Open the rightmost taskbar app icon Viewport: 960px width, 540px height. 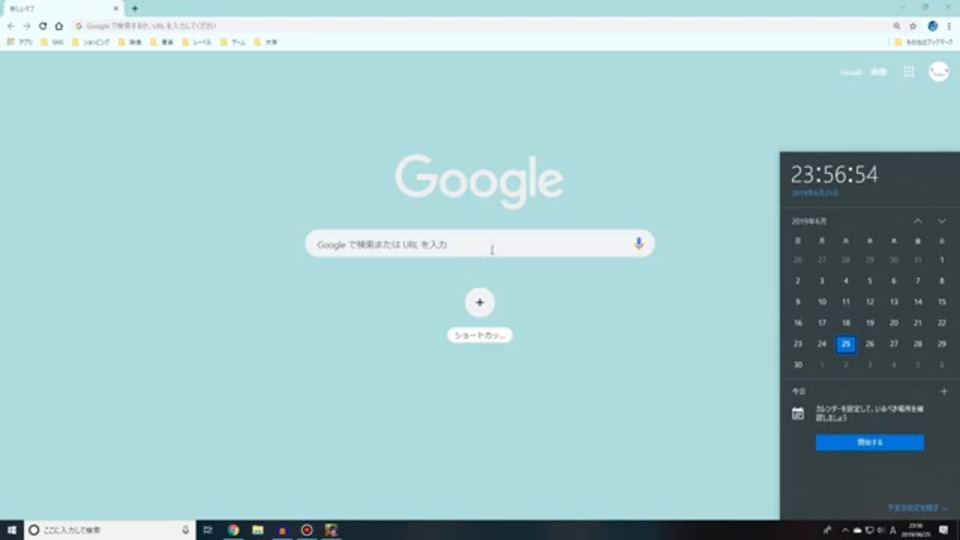coord(331,530)
